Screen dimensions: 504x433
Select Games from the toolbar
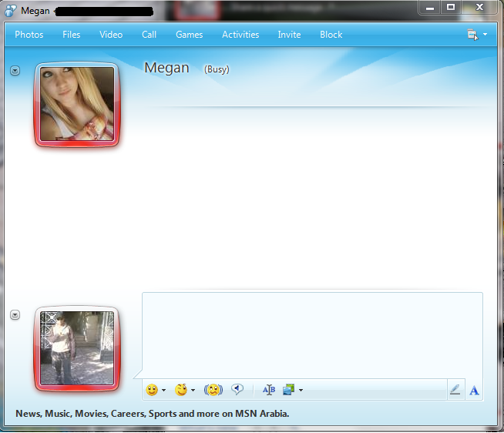click(x=189, y=35)
